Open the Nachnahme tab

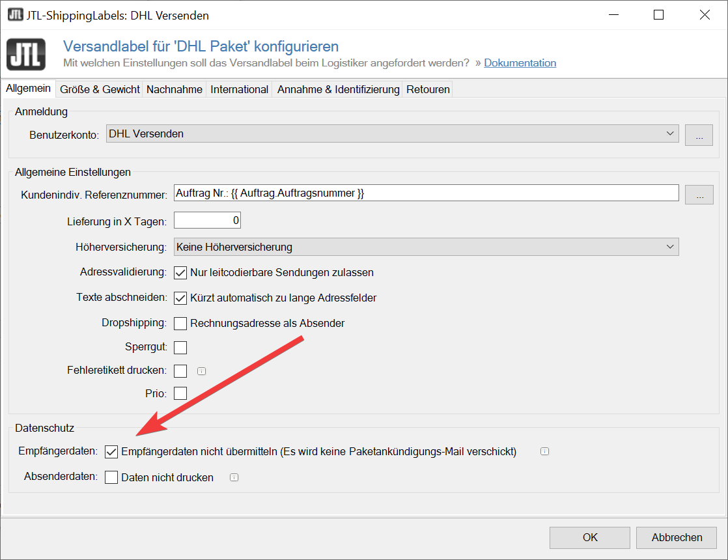[175, 89]
